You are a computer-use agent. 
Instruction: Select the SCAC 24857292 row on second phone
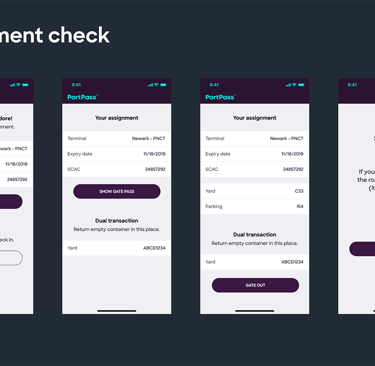117,169
